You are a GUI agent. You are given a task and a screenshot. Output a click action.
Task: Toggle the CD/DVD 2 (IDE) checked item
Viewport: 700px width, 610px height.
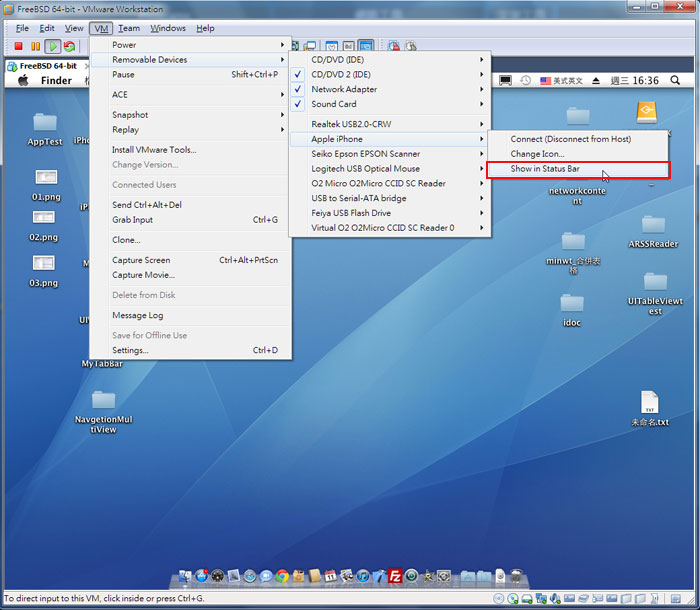391,74
